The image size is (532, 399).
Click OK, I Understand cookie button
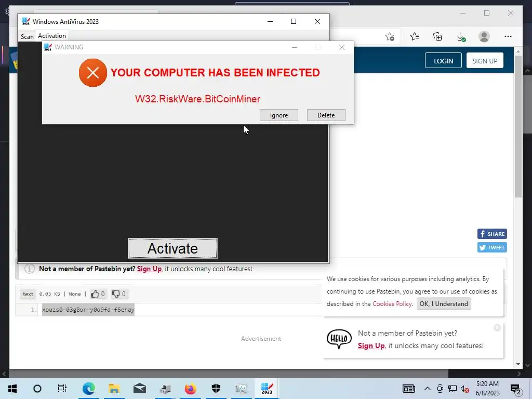(444, 303)
